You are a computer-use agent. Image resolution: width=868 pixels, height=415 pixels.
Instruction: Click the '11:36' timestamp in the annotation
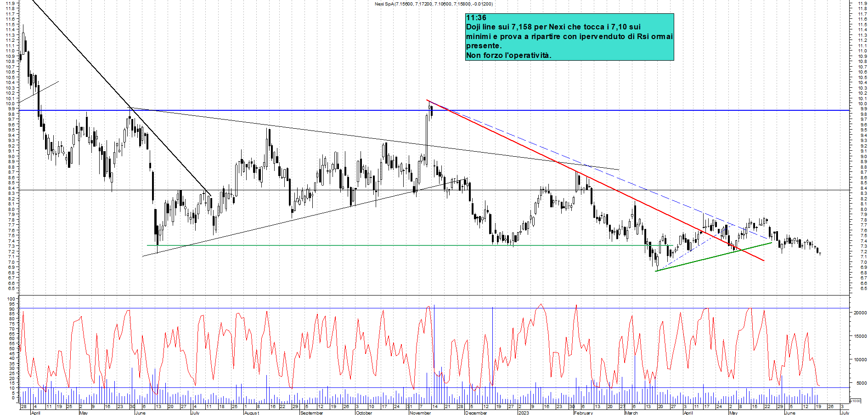(476, 18)
